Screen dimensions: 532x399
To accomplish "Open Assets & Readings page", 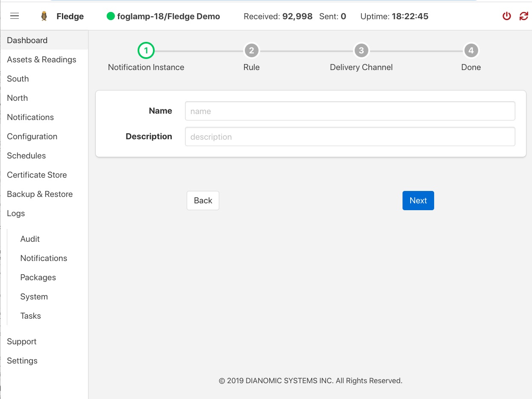I will pyautogui.click(x=41, y=59).
